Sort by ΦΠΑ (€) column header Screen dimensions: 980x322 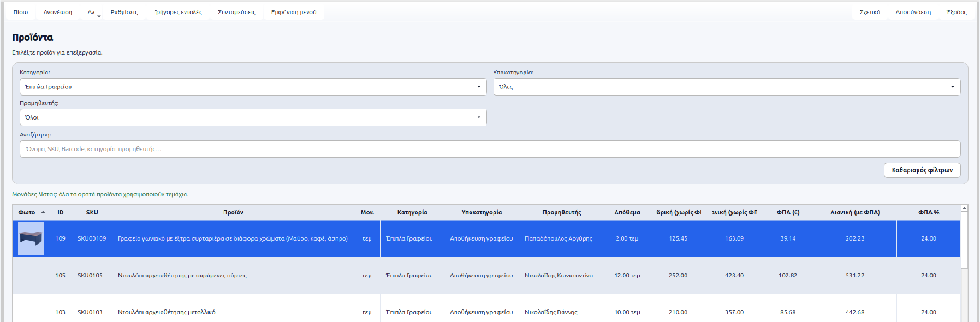[788, 212]
